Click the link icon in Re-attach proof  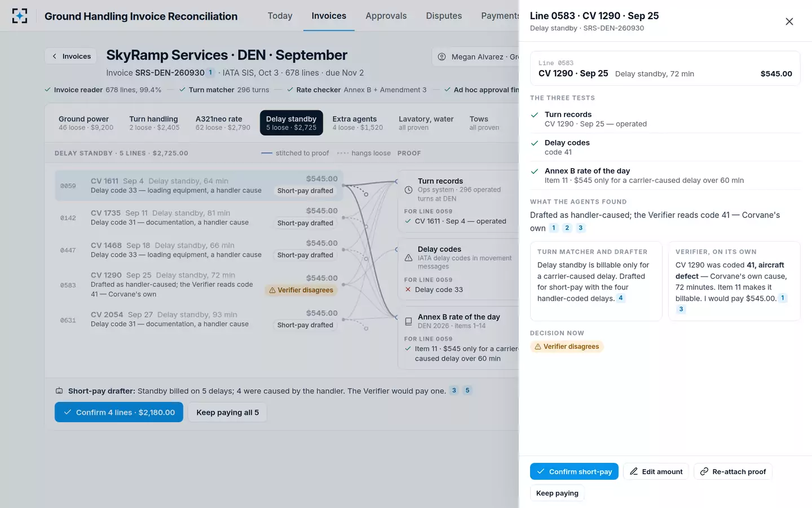(x=704, y=471)
